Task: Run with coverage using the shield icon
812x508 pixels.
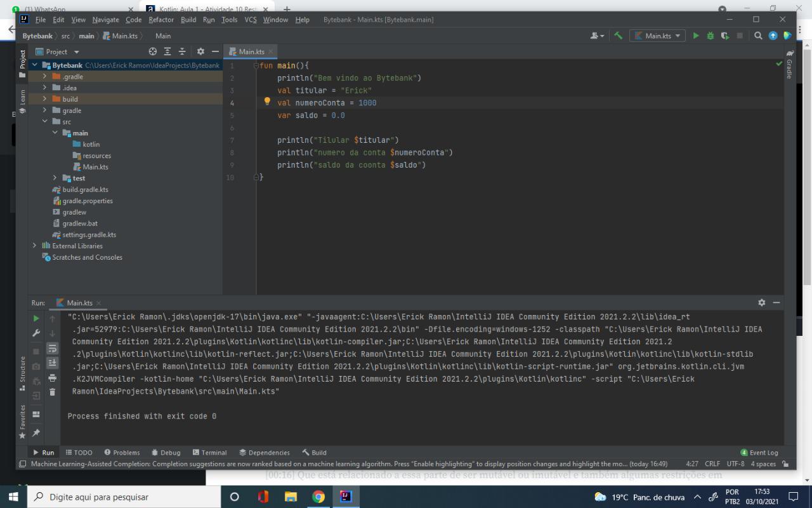Action: pos(725,36)
